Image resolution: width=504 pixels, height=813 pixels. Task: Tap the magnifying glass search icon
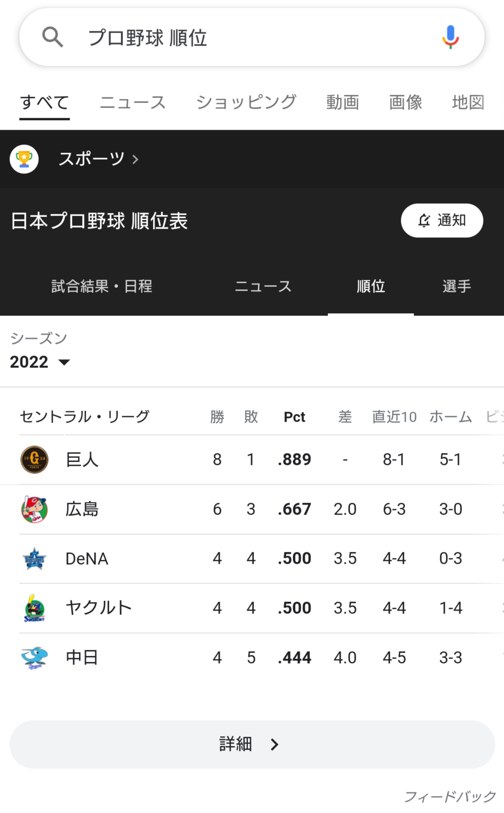[53, 37]
